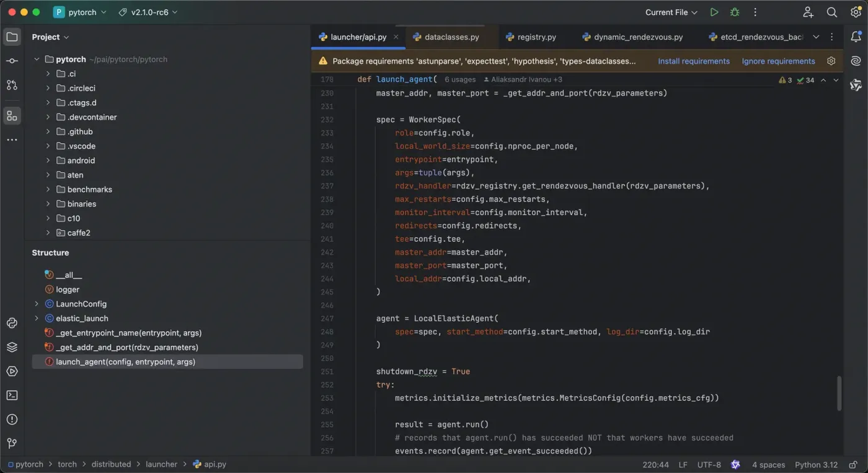Viewport: 868px width, 473px height.
Task: Open the 4 spaces indent settings
Action: pos(769,464)
